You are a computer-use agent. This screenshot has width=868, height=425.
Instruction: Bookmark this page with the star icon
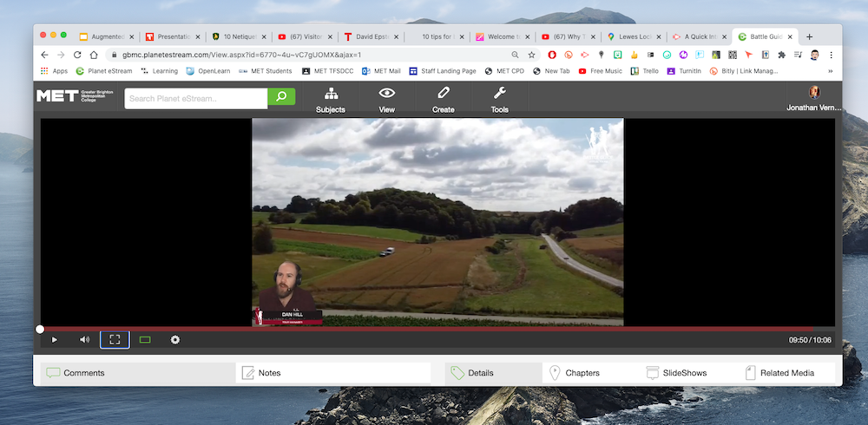point(531,55)
